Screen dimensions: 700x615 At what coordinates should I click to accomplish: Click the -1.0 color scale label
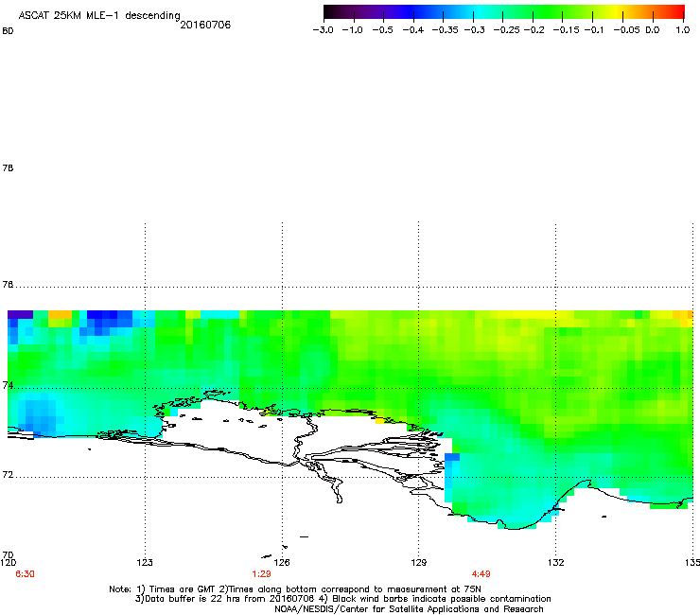352,30
